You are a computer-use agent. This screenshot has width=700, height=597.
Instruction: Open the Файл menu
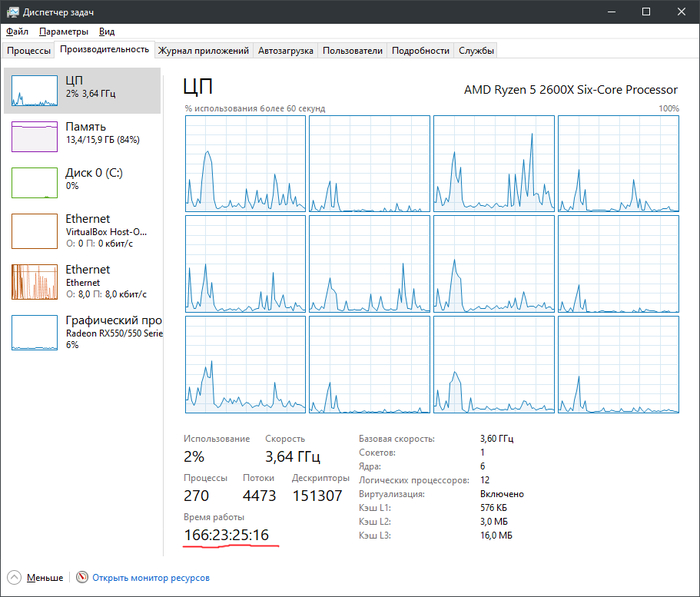coord(16,32)
